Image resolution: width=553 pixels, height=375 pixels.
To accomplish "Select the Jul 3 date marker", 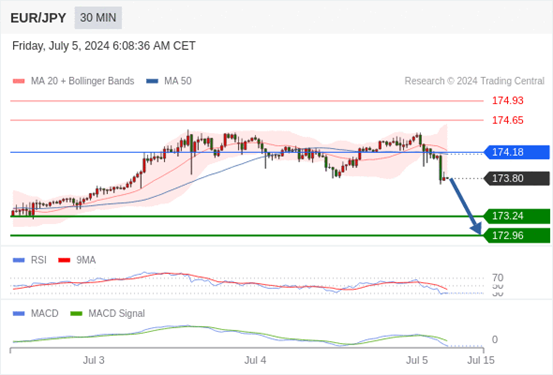I will point(93,360).
